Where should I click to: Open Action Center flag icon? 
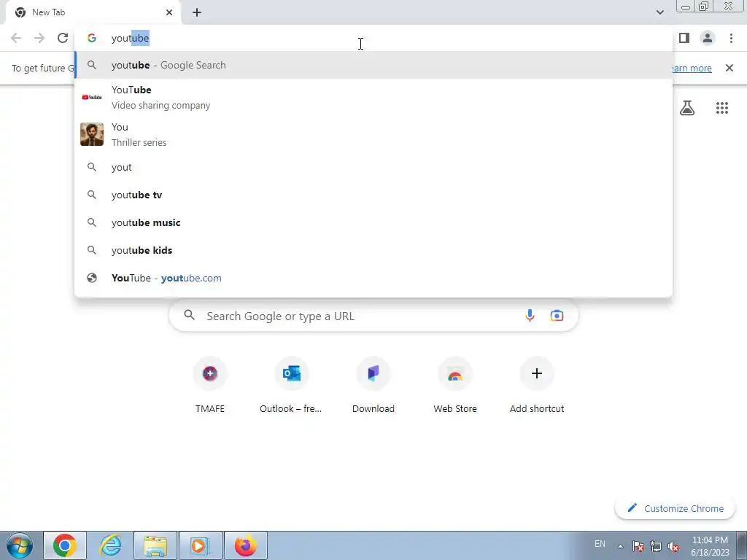click(x=638, y=546)
